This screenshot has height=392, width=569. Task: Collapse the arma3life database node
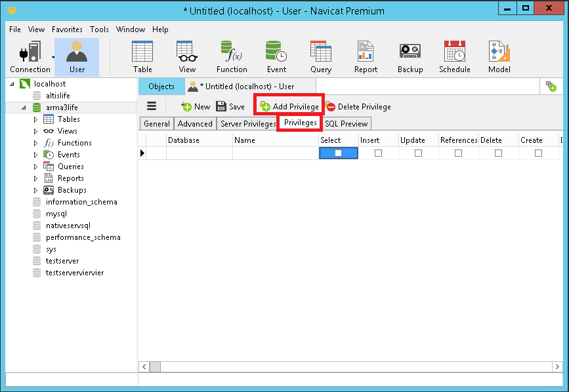point(24,108)
